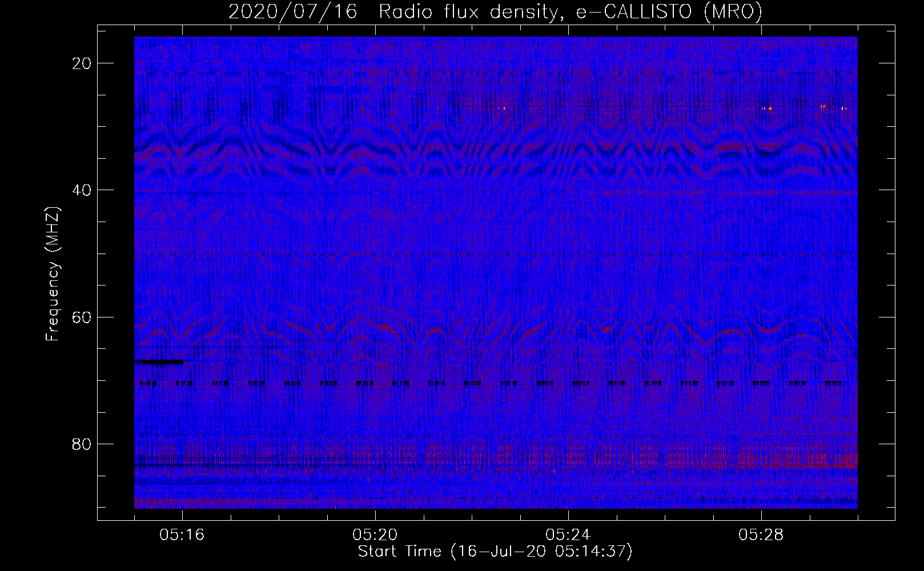Click the '05:28' time tick label
924x571 pixels.
click(761, 535)
